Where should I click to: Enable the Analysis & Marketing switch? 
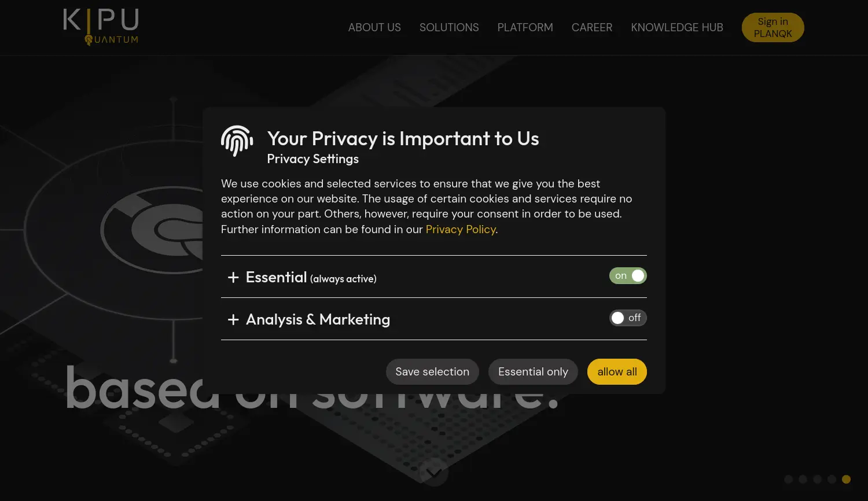(x=628, y=318)
